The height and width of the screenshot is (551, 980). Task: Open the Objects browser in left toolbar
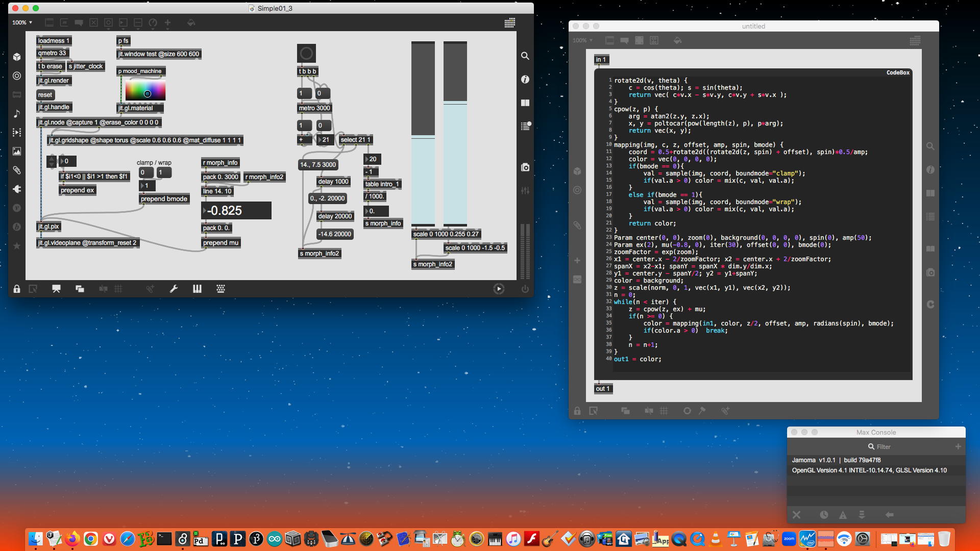pos(17,57)
